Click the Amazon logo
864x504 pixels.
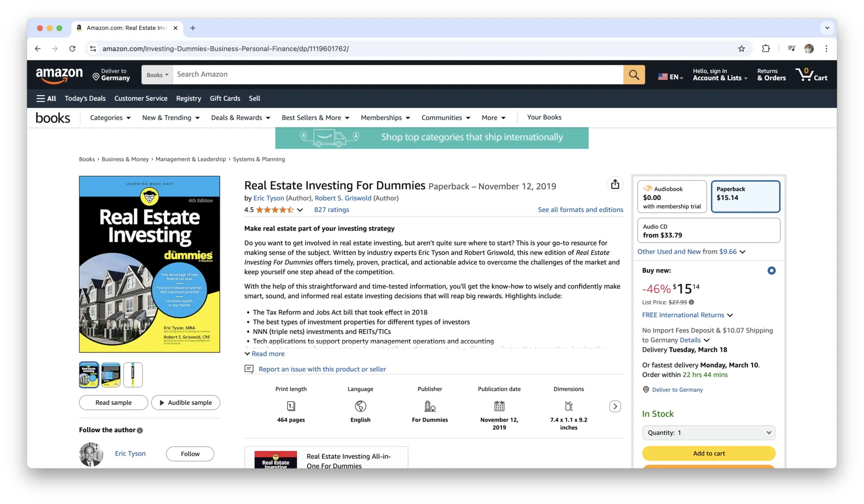coord(59,75)
